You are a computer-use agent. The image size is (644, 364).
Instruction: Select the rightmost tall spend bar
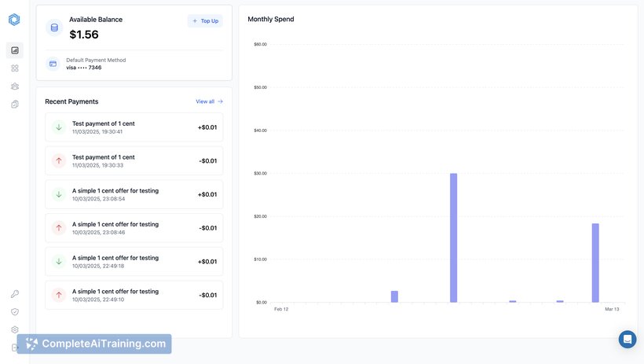(x=595, y=263)
